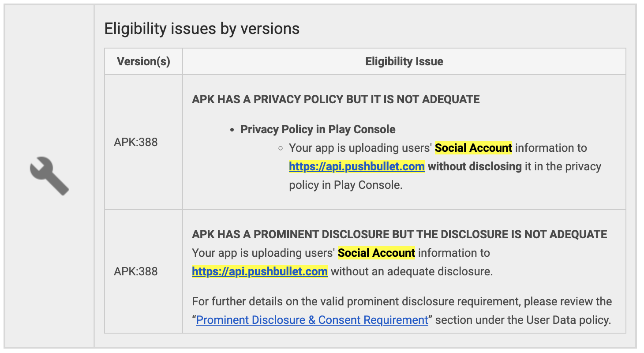The width and height of the screenshot is (644, 353).
Task: Select the first APK:388 version cell
Action: [136, 142]
